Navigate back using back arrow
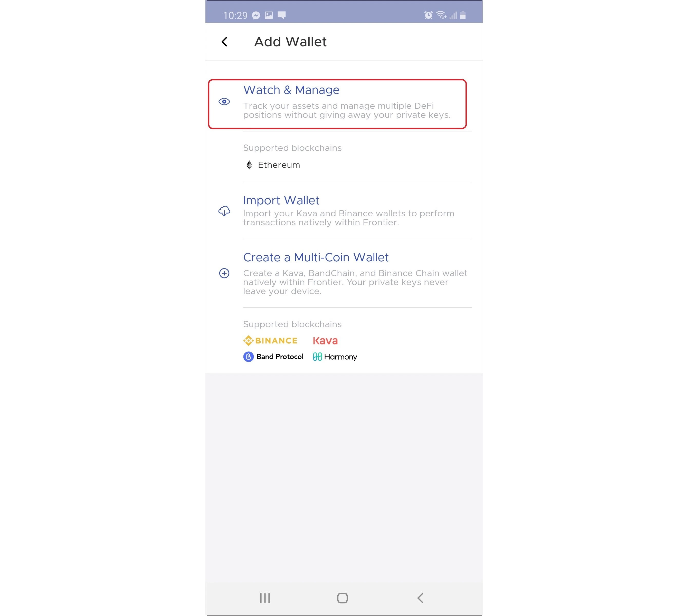This screenshot has width=683, height=616. (225, 42)
